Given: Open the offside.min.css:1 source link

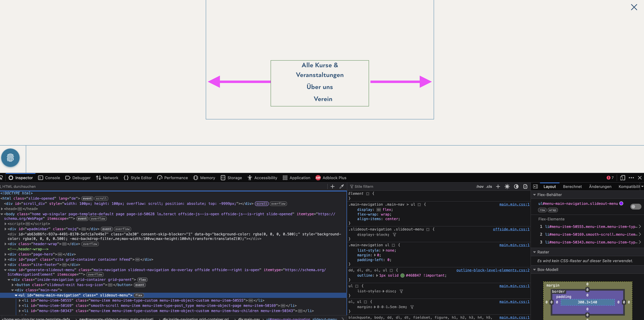Looking at the screenshot, I should 511,229.
